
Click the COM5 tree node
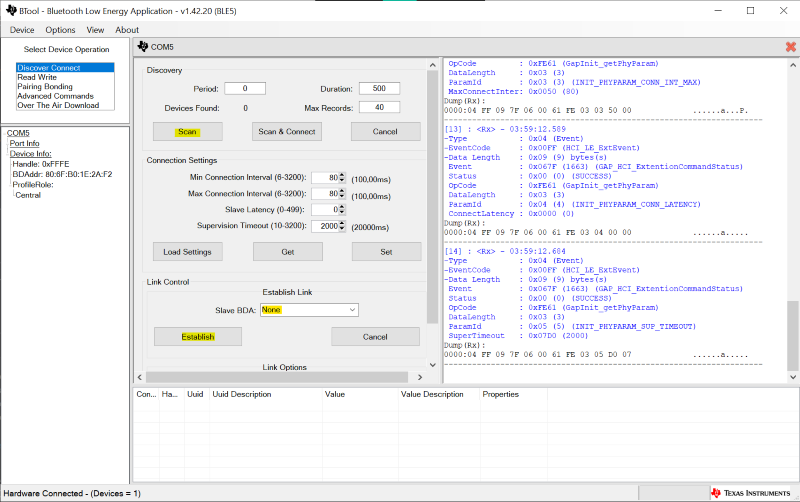pos(18,133)
